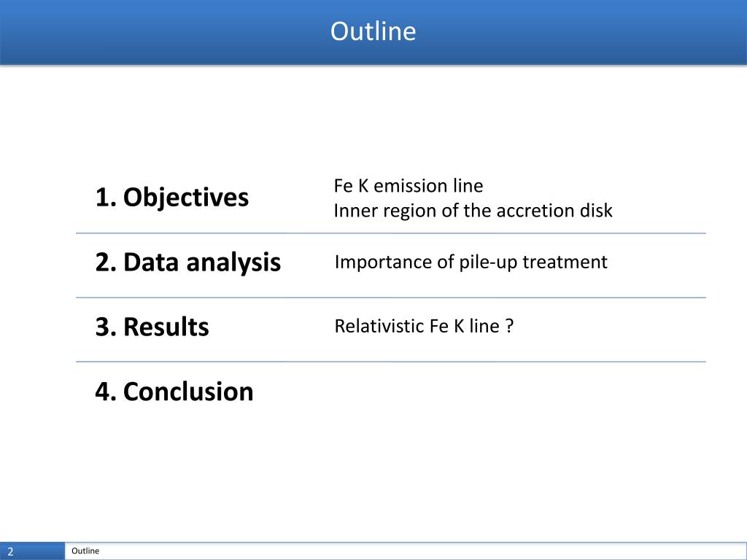Viewport: 747px width, 560px height.
Task: Click the divider line below Results
Action: point(391,362)
